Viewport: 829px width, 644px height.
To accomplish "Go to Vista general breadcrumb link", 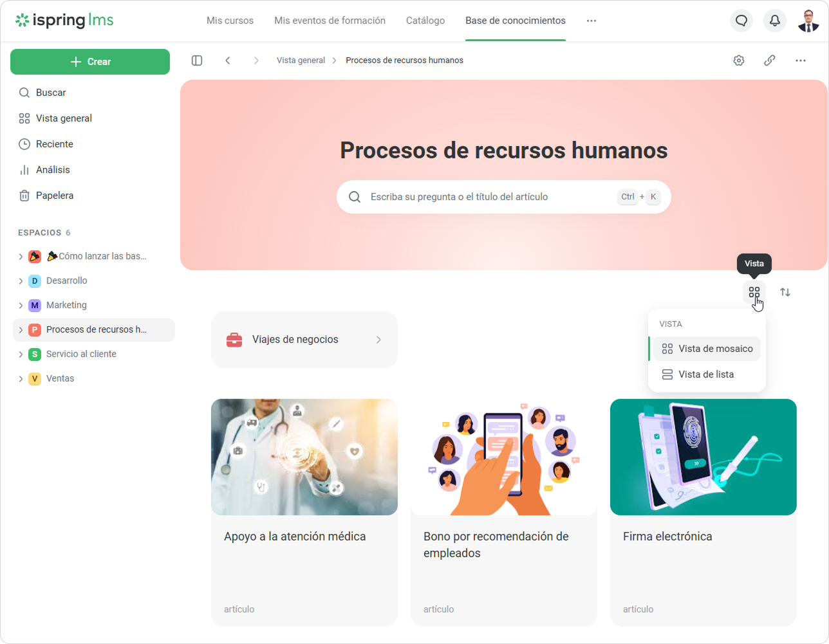I will 301,60.
